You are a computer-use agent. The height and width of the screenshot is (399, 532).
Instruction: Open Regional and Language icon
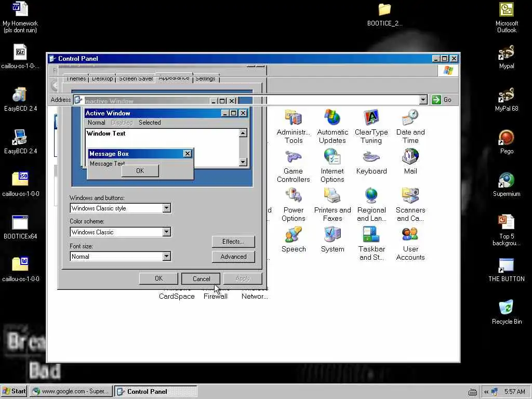click(371, 205)
